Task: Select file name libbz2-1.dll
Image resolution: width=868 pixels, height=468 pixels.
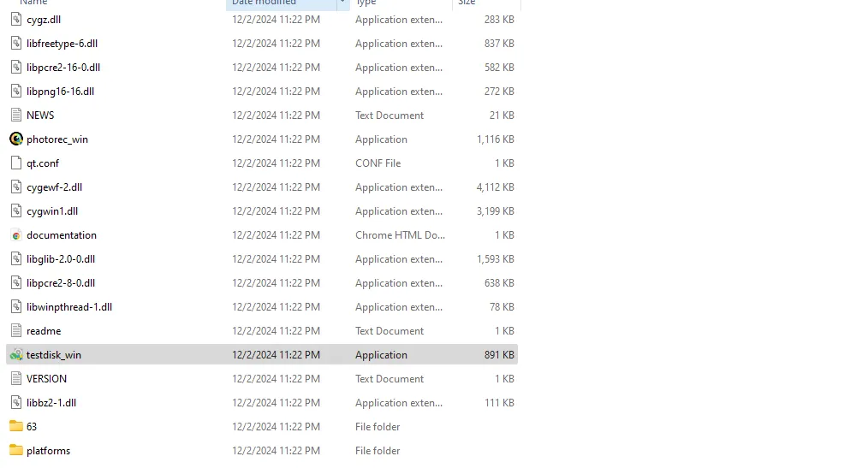Action: coord(51,403)
